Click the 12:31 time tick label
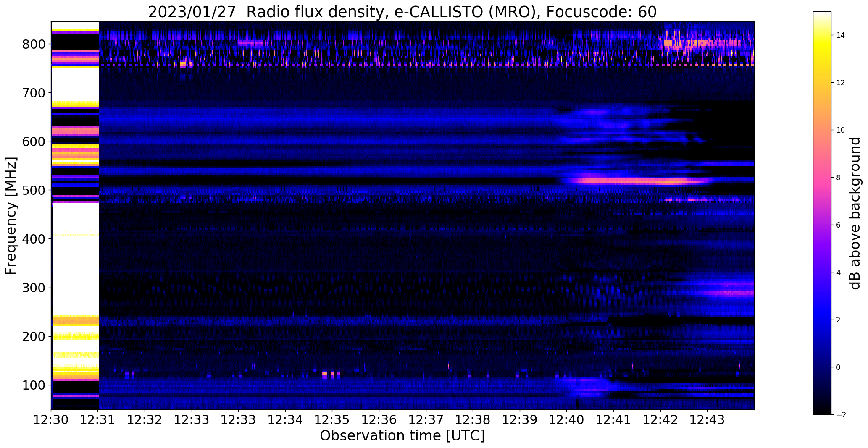 (x=98, y=420)
